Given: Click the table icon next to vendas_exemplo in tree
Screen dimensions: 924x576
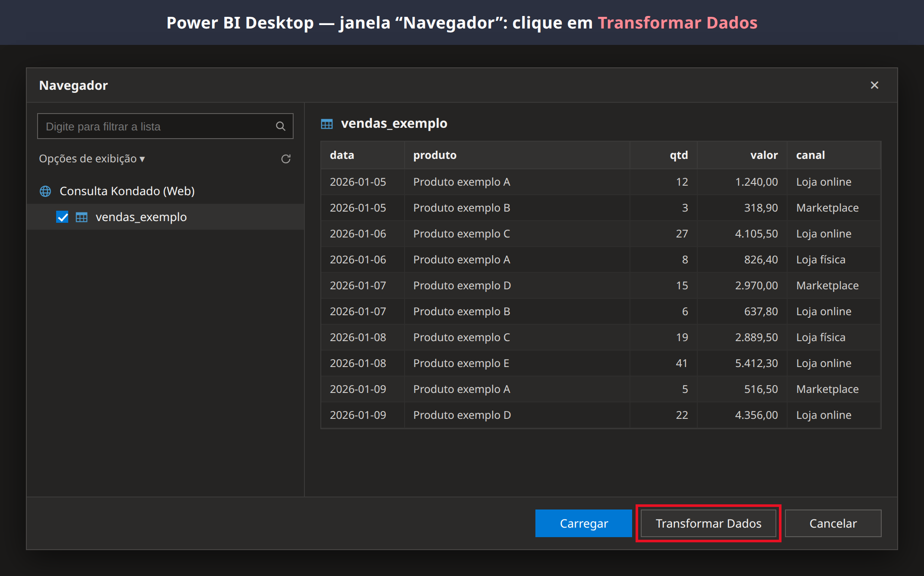Looking at the screenshot, I should [82, 217].
